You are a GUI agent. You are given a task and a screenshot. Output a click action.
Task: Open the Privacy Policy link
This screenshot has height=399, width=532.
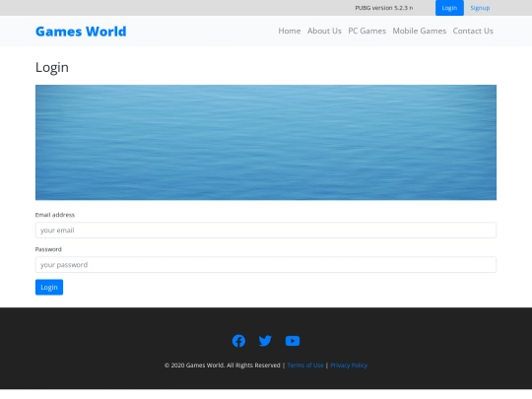(x=349, y=366)
